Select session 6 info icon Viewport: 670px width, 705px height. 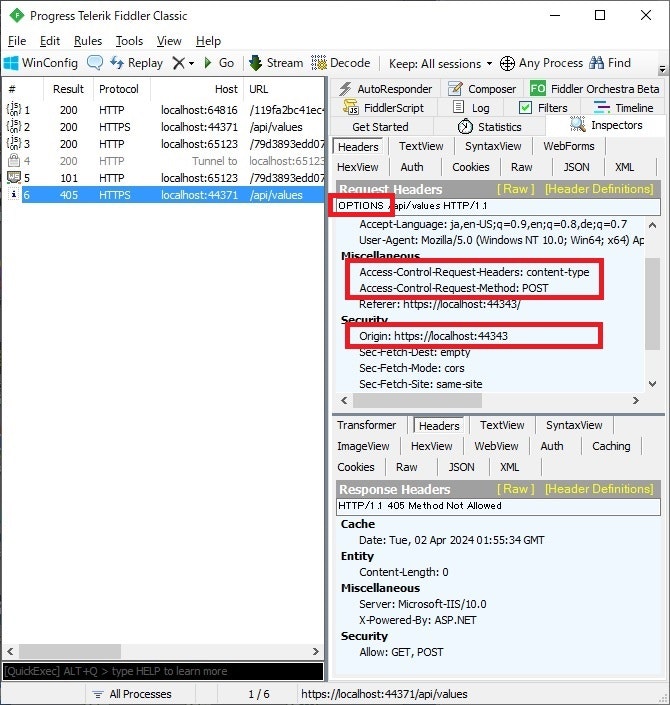pyautogui.click(x=14, y=194)
